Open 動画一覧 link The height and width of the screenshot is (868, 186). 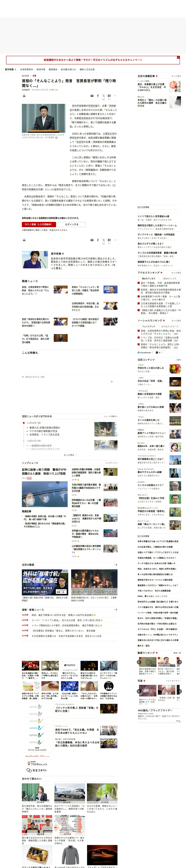click(x=177, y=653)
